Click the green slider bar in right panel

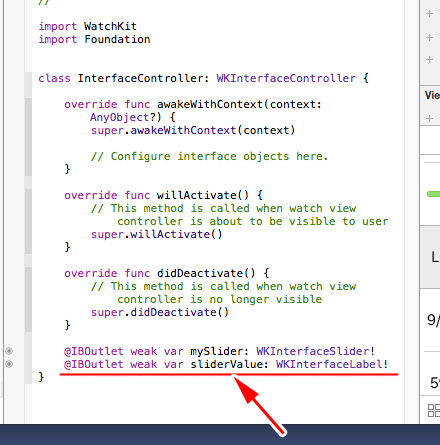tap(433, 194)
